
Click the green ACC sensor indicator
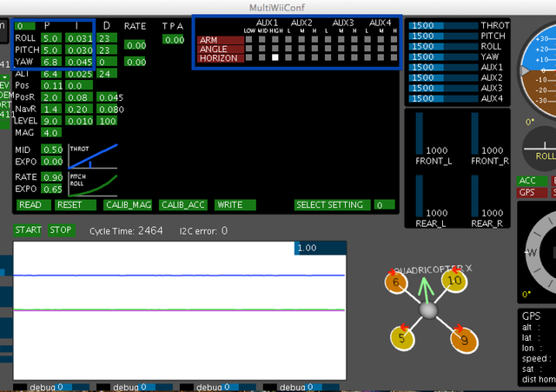(x=532, y=181)
